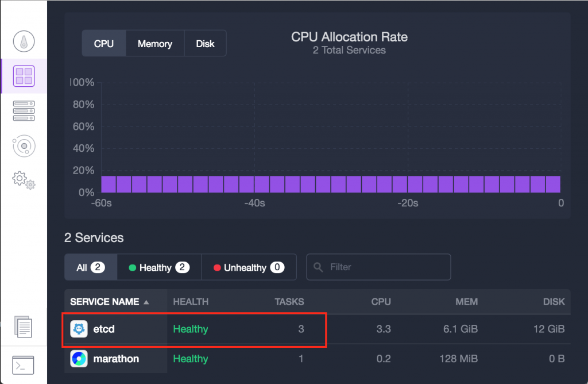Sort by the SERVICE NAME column header
Screen dimensions: 588x384
point(105,302)
